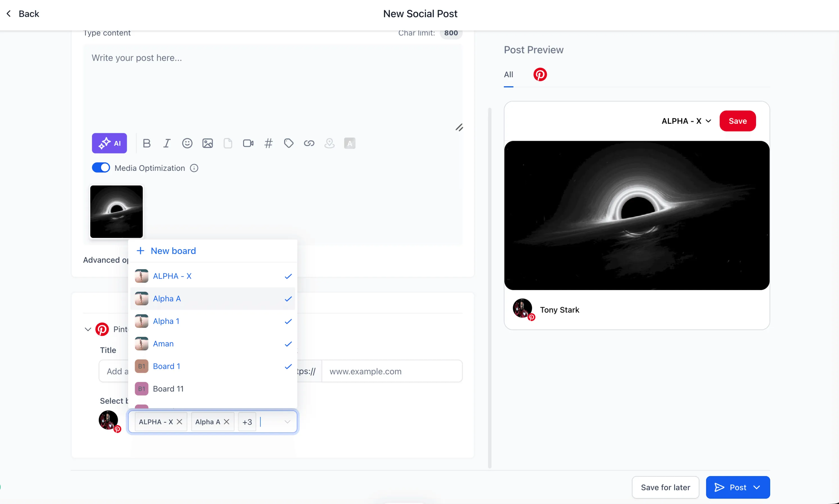Select Board 11 in list
This screenshot has width=839, height=504.
click(212, 389)
